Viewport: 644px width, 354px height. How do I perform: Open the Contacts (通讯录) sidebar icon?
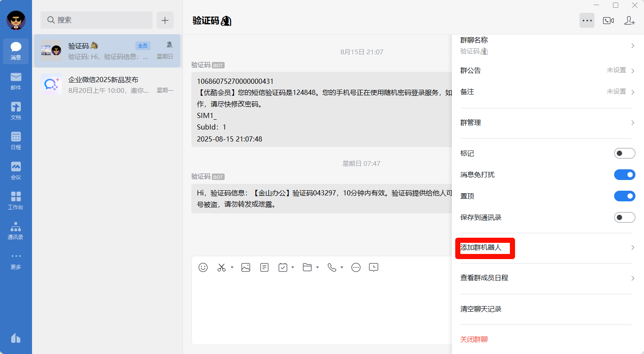click(16, 230)
